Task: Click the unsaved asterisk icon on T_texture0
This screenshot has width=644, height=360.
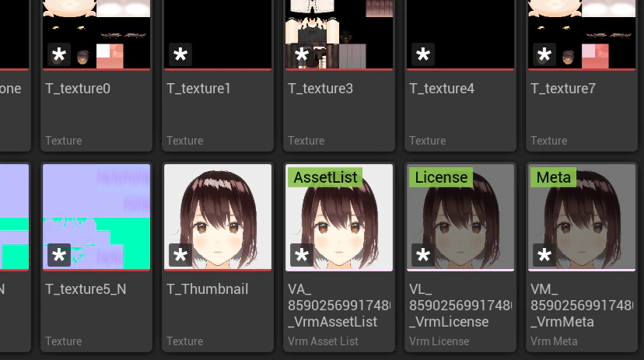Action: point(59,54)
